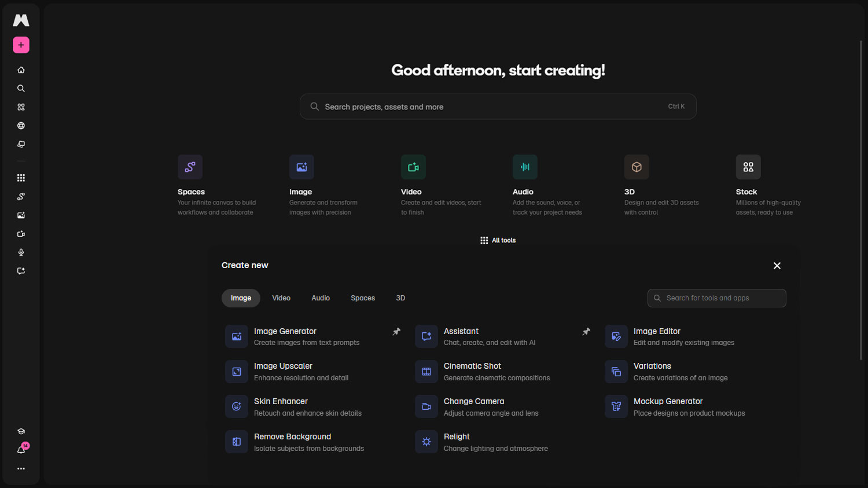Open the Video category tile icon
The height and width of the screenshot is (488, 868).
413,167
